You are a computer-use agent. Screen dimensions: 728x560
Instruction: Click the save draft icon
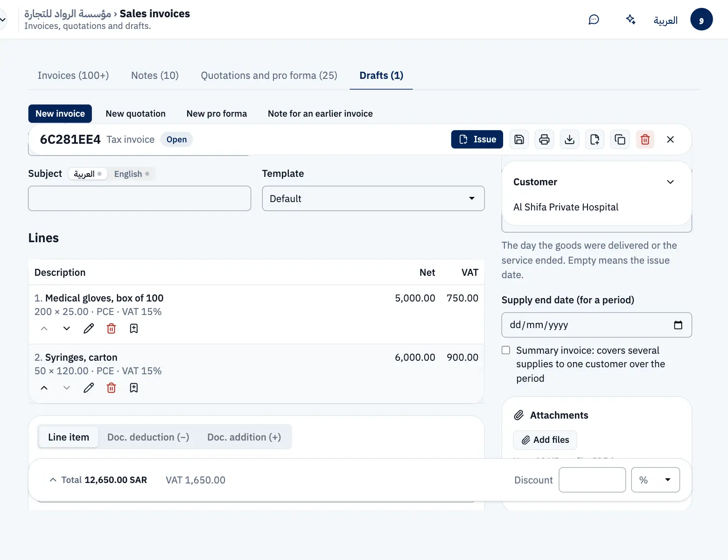coord(519,140)
